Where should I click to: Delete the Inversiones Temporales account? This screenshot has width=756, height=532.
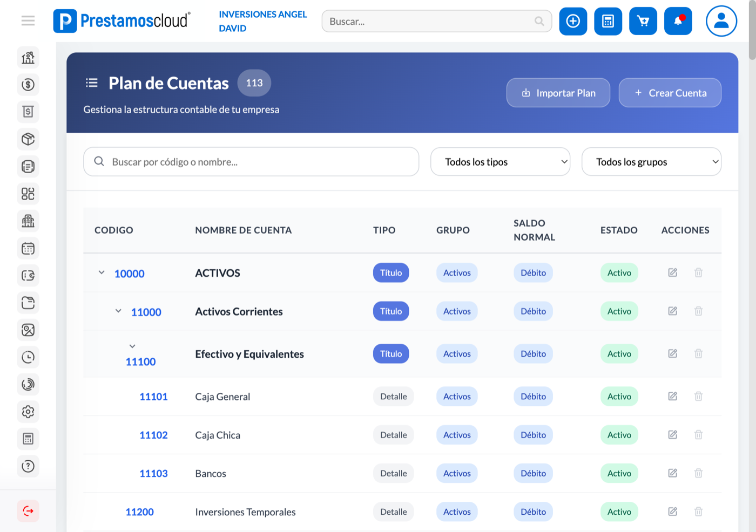tap(698, 511)
